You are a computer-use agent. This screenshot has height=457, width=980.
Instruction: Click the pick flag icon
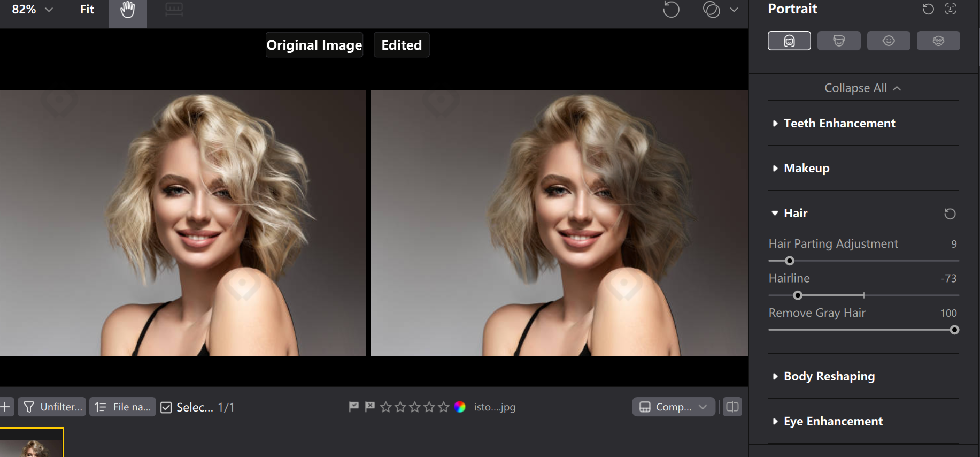(x=353, y=407)
